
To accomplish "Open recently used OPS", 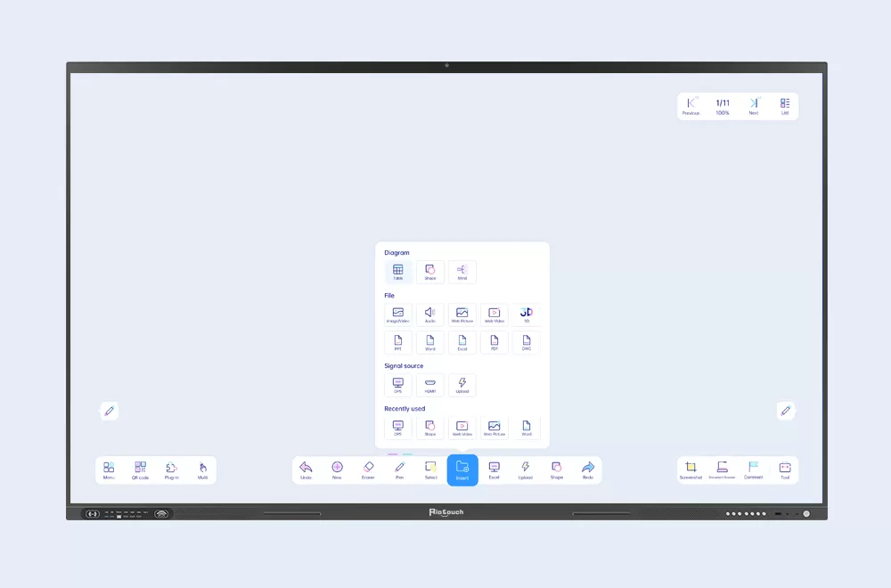I will click(397, 428).
